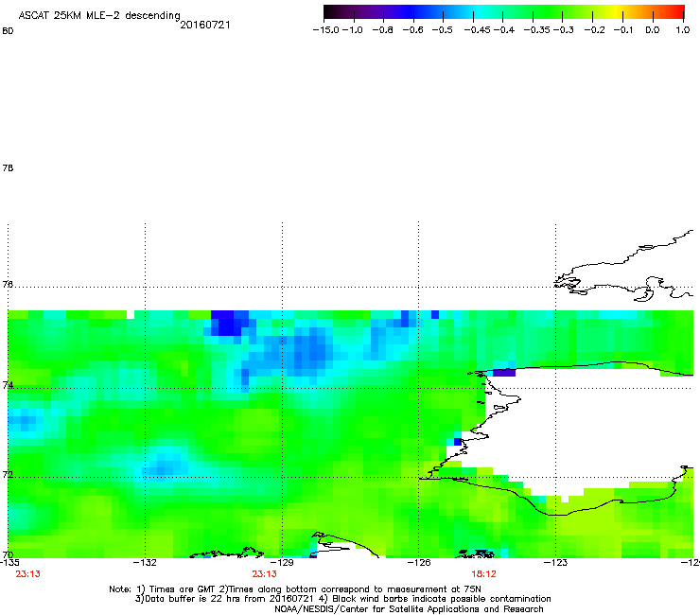Screen dimensions: 700x615
Task: Click the date label '20160721' under the title
Action: (205, 25)
